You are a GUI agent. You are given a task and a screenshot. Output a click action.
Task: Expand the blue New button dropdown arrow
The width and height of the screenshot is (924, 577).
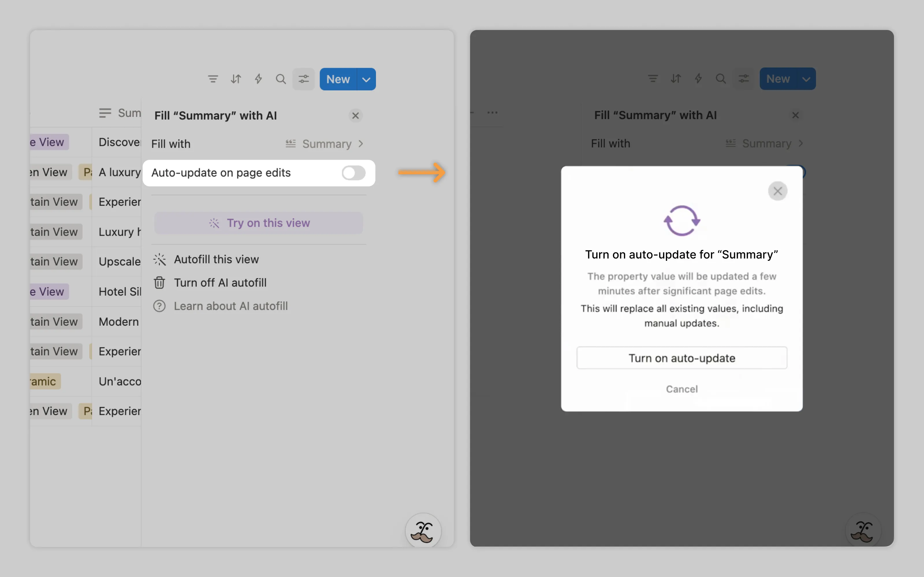(366, 79)
